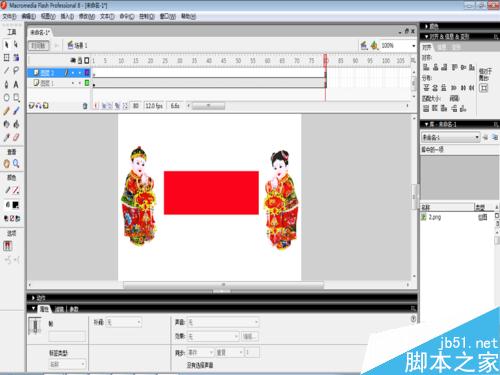This screenshot has width=500, height=375.
Task: Click the first Match Size icon, match width
Action: (x=426, y=108)
